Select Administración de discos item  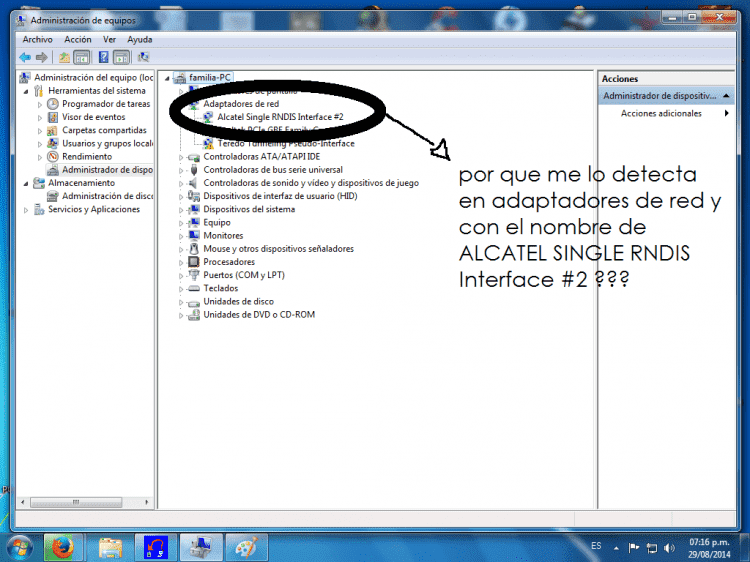tap(107, 196)
